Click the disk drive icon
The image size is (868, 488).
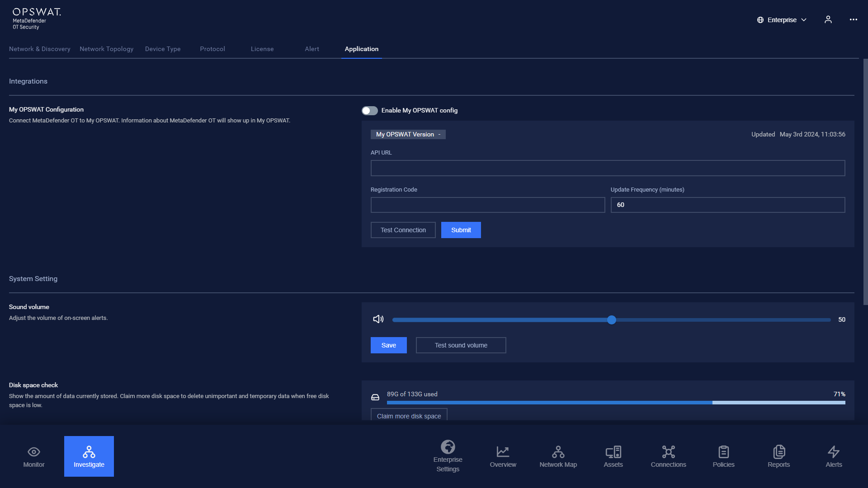[375, 397]
